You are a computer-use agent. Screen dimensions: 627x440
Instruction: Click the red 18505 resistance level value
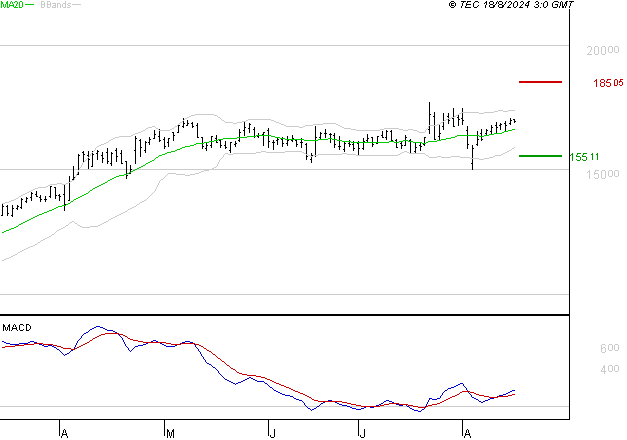click(x=608, y=83)
